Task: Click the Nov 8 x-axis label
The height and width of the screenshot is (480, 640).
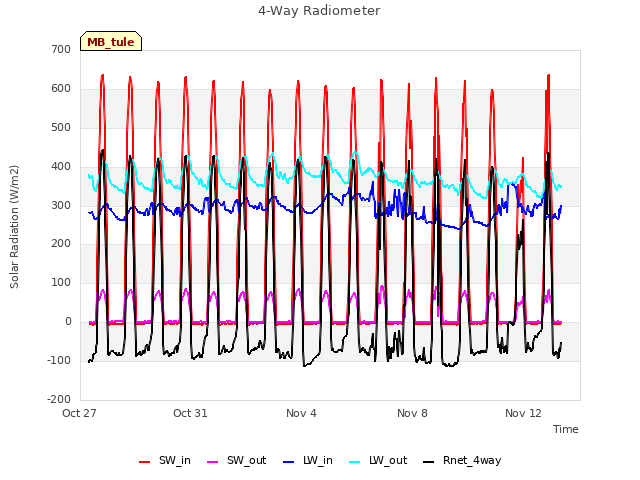Action: tap(412, 413)
